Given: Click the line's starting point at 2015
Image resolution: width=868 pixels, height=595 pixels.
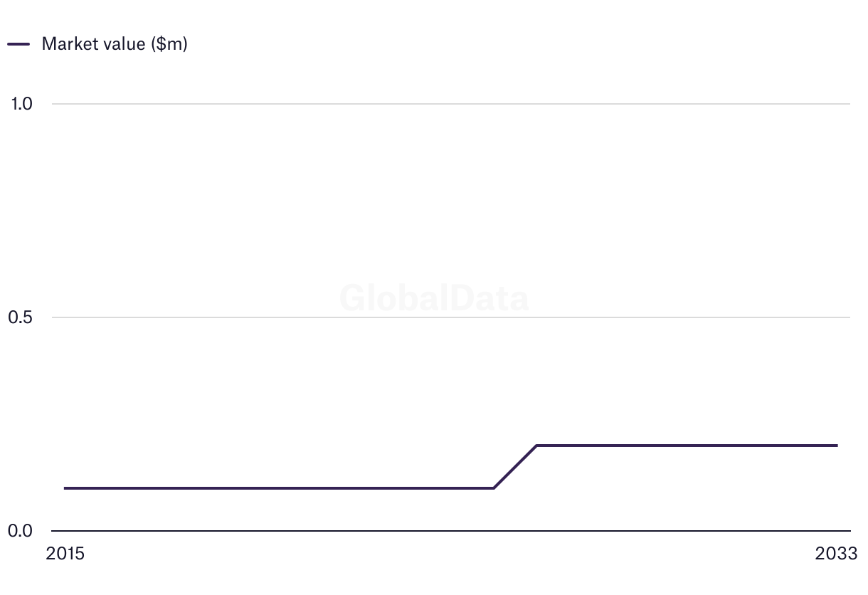Looking at the screenshot, I should (x=65, y=488).
